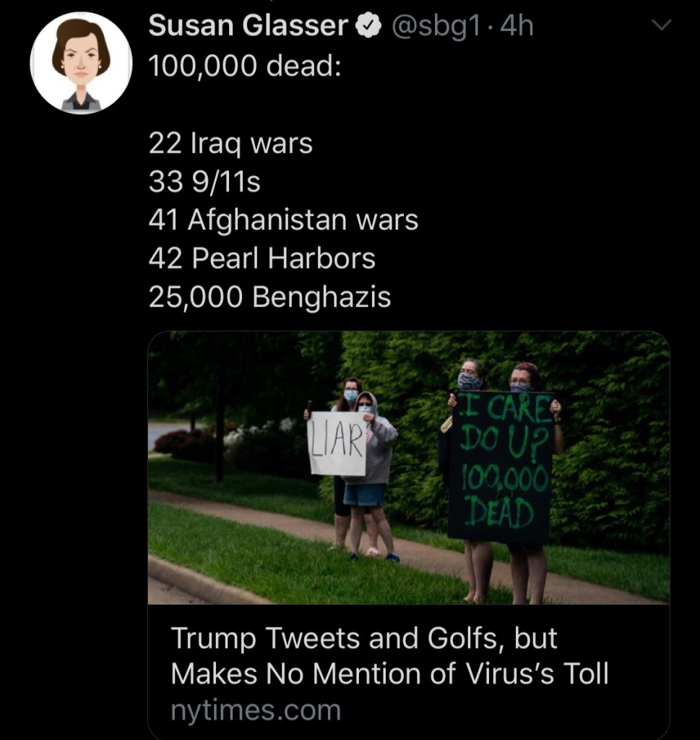Image resolution: width=700 pixels, height=740 pixels.
Task: Open the Susan Glasser display name
Action: tap(248, 27)
